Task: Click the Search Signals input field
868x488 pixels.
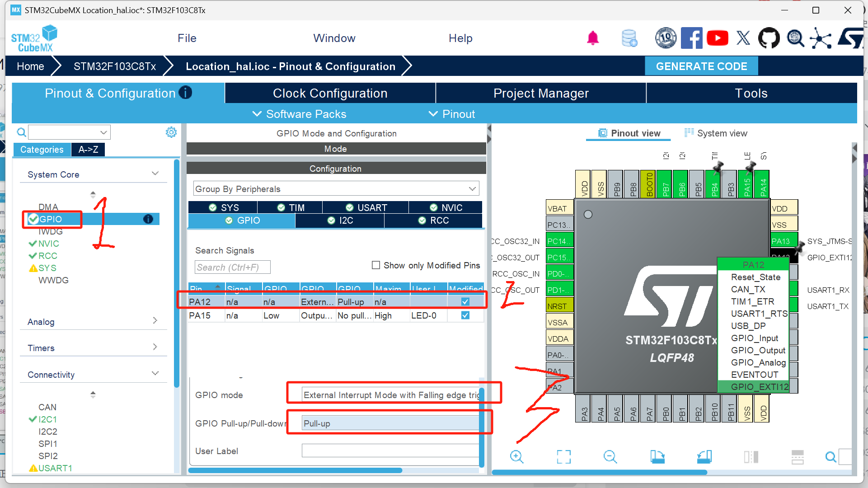Action: [x=232, y=267]
